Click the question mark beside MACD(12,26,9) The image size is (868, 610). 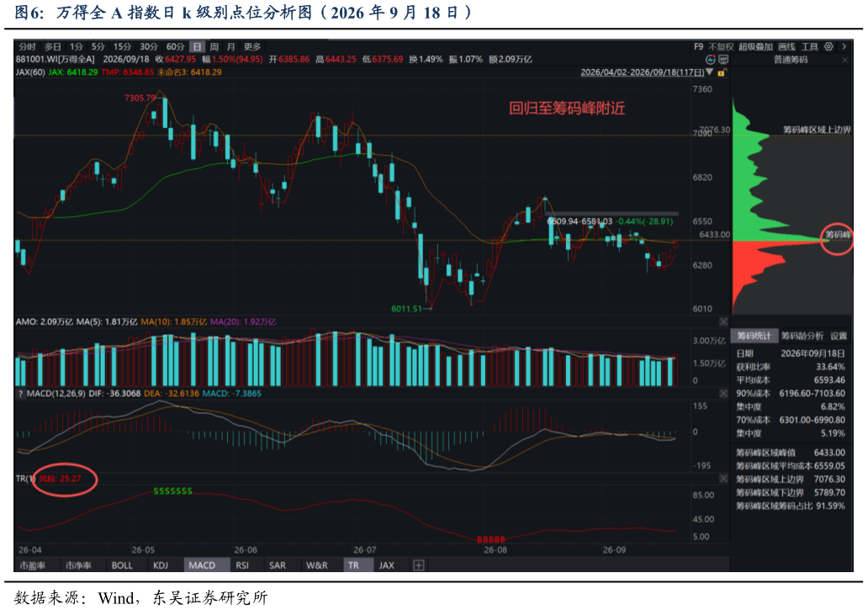point(20,394)
